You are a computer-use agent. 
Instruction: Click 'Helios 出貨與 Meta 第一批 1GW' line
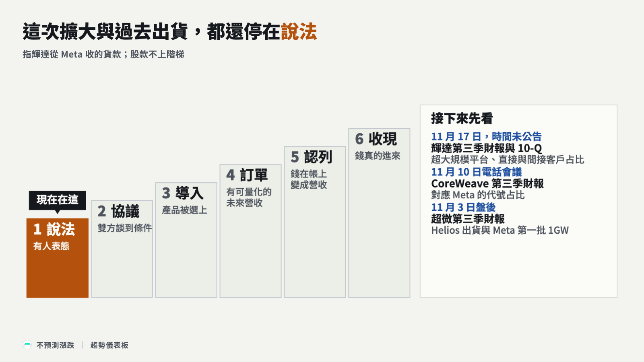pyautogui.click(x=500, y=230)
